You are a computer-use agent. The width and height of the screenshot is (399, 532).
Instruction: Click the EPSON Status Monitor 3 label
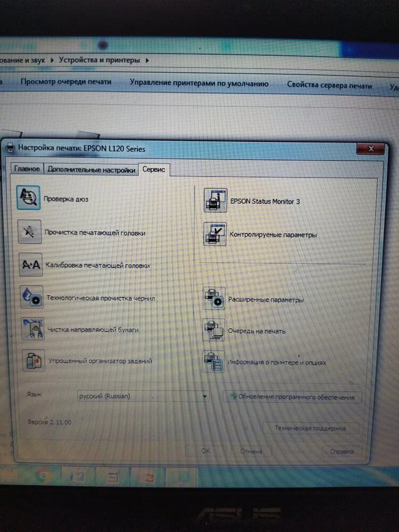tap(265, 202)
